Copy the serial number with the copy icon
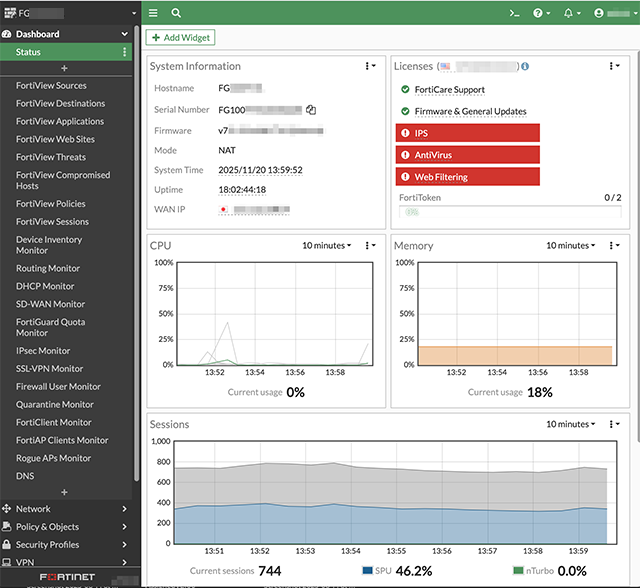The image size is (640, 588). (x=311, y=110)
